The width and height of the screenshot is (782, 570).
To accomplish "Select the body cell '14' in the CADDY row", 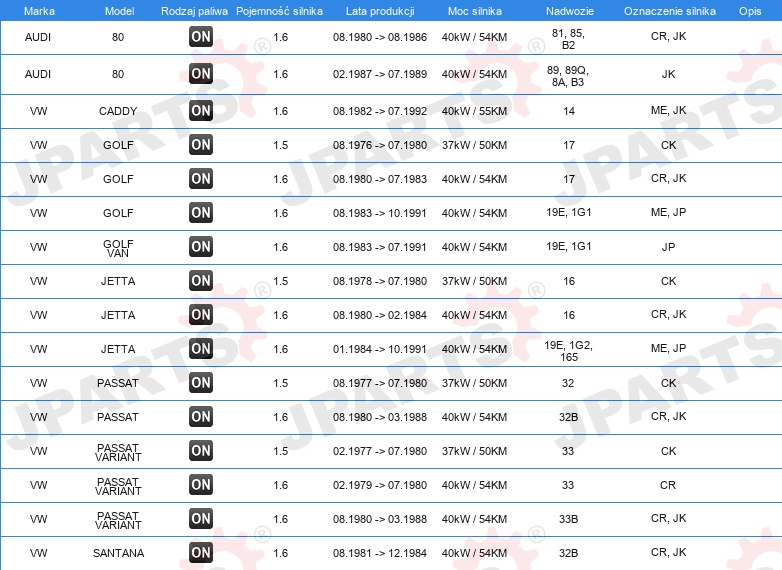I will tap(569, 111).
